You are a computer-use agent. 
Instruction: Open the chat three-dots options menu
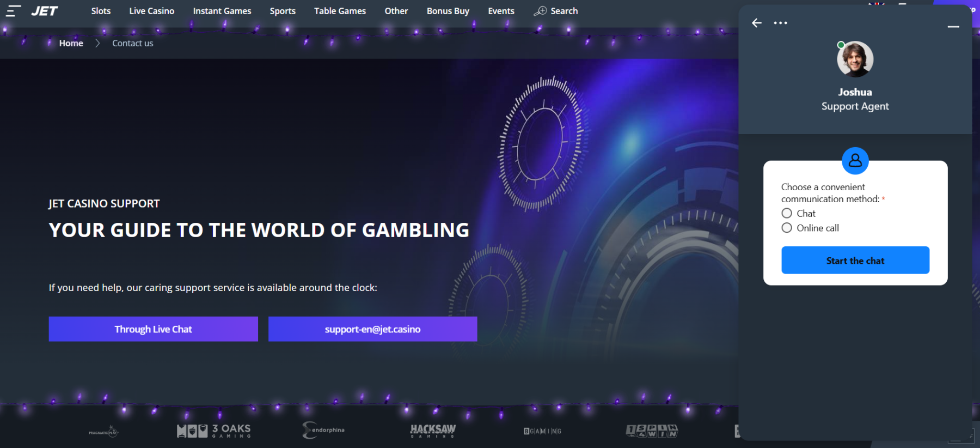coord(780,23)
